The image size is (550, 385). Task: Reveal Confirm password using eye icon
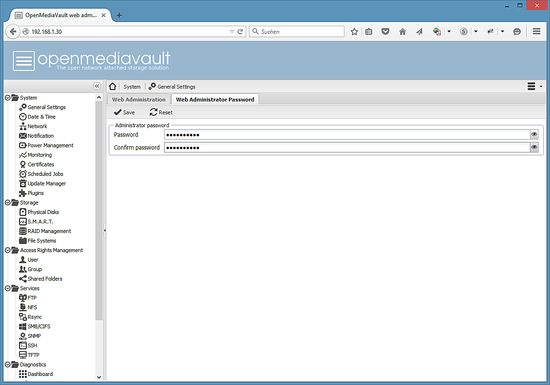(534, 148)
